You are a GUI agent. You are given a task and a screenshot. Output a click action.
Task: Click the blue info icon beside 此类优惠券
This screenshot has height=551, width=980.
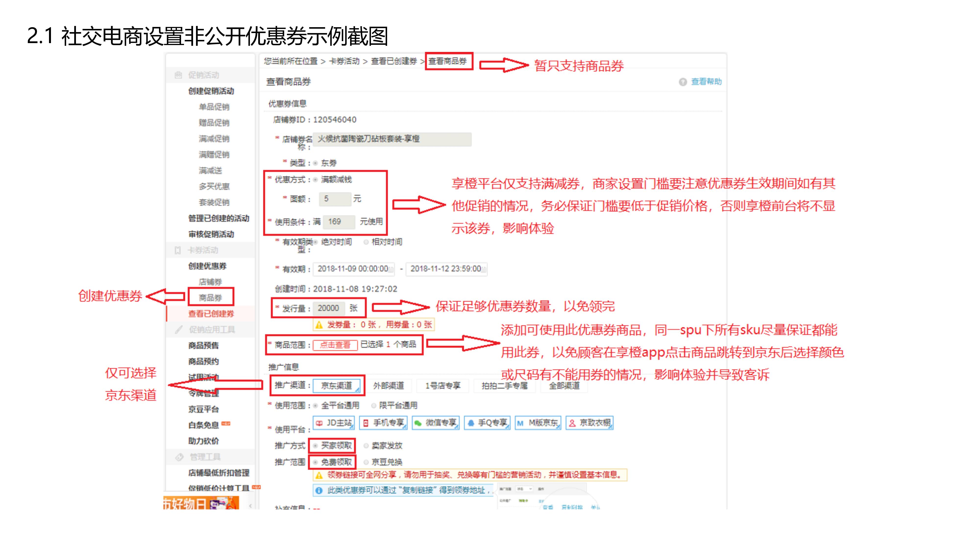(x=319, y=491)
